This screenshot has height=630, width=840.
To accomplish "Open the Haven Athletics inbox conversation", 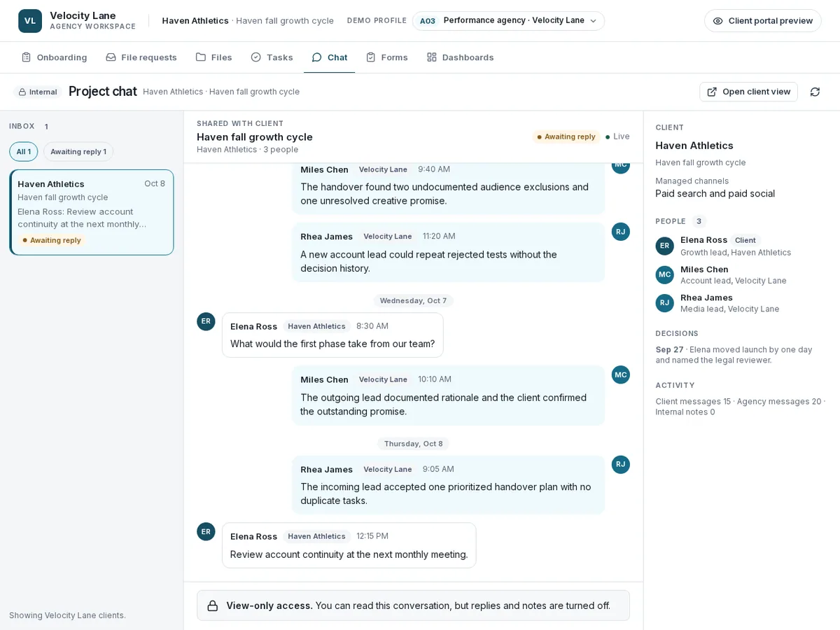I will point(92,212).
